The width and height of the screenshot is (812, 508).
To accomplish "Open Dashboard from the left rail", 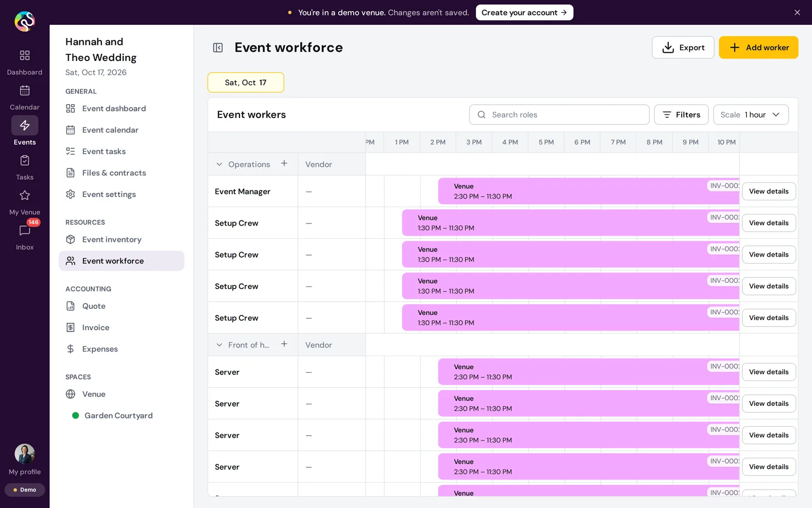I will [24, 62].
